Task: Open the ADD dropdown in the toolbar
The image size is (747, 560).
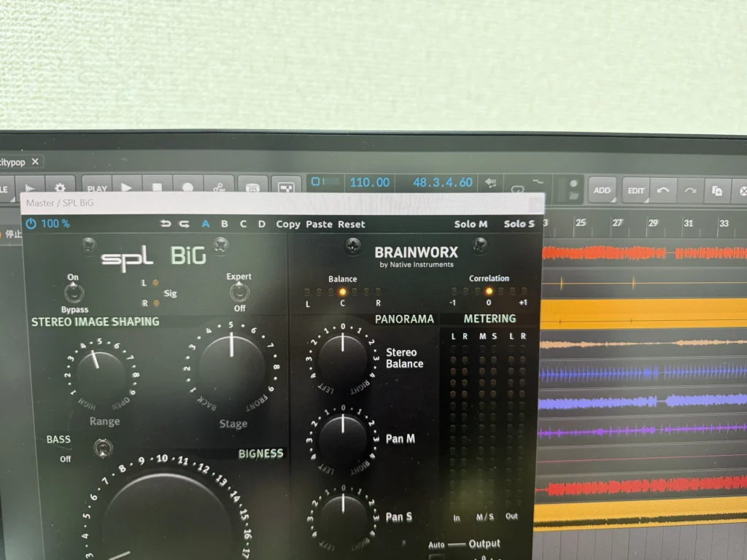Action: [x=602, y=190]
